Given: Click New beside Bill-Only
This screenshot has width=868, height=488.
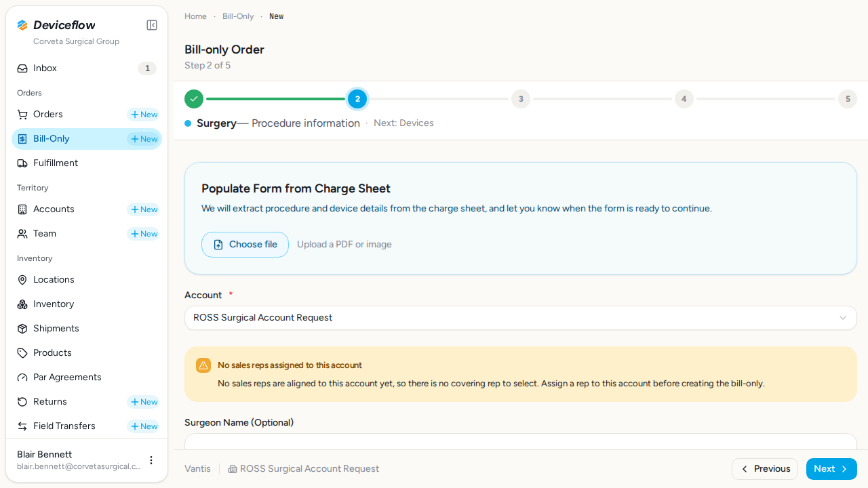Looking at the screenshot, I should pos(144,139).
